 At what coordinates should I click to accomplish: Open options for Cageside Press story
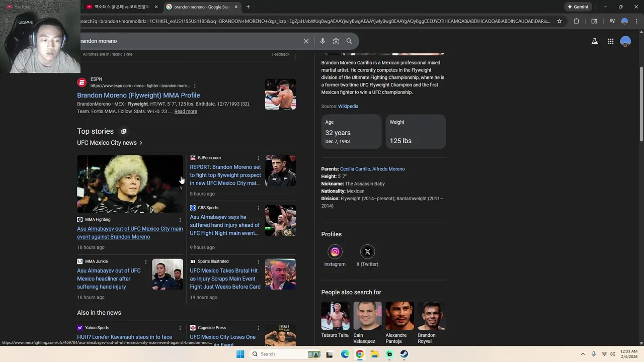(259, 328)
